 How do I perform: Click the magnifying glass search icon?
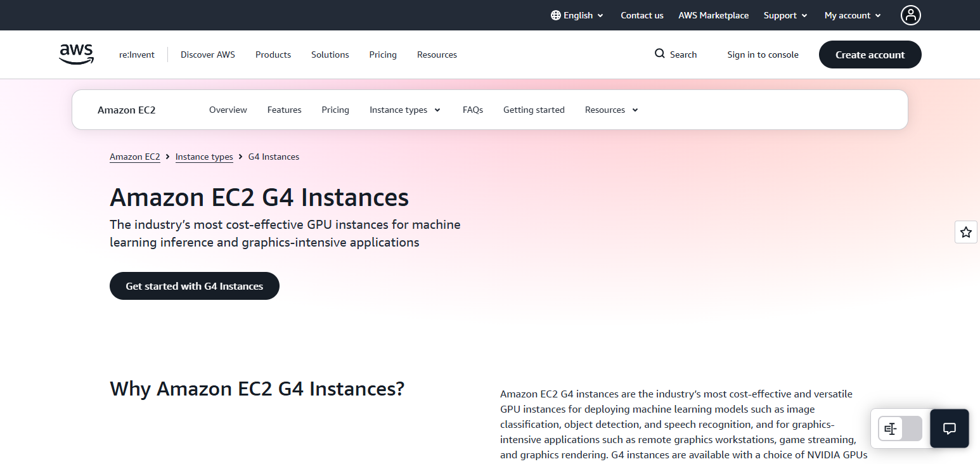(x=660, y=54)
